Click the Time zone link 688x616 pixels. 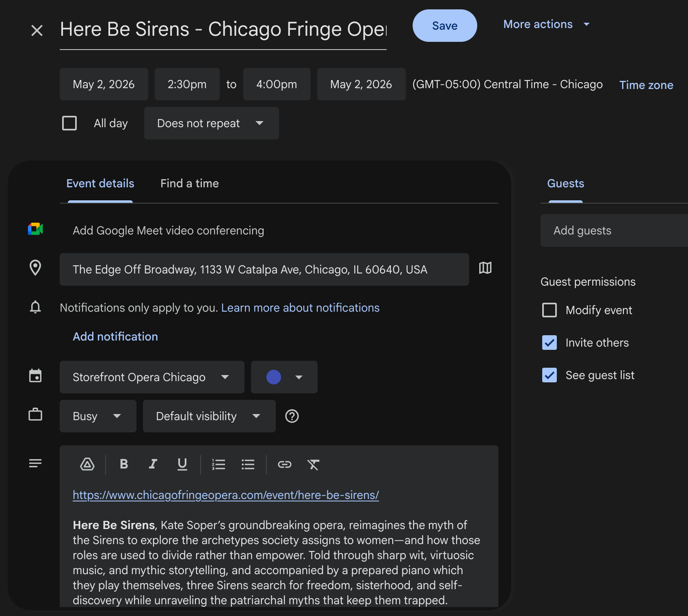(646, 85)
